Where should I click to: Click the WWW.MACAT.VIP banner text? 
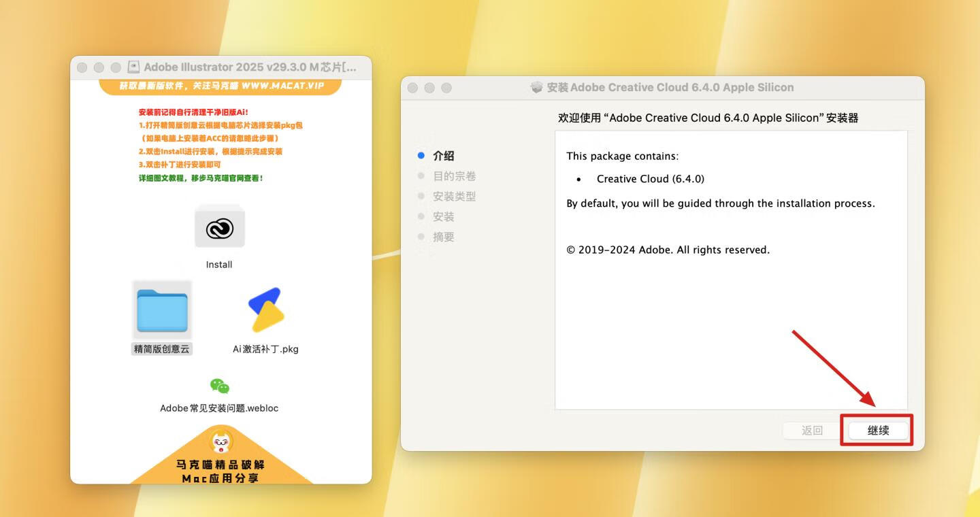282,86
